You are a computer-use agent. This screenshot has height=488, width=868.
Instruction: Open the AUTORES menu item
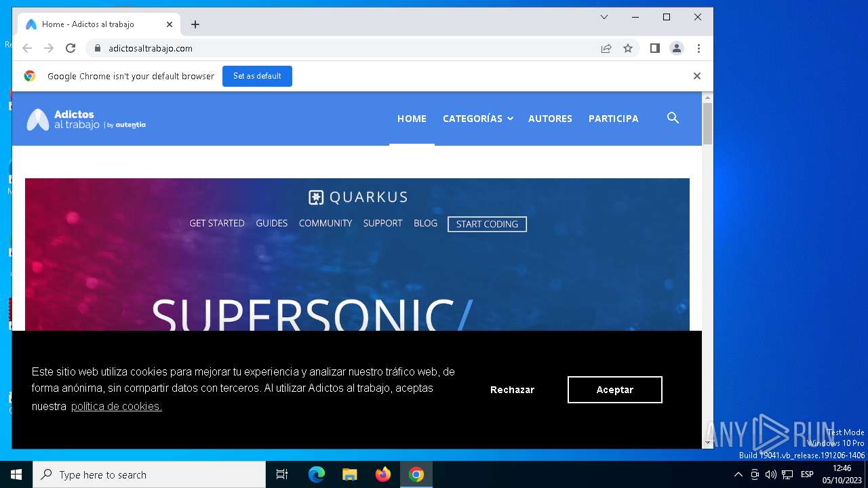[x=550, y=119]
